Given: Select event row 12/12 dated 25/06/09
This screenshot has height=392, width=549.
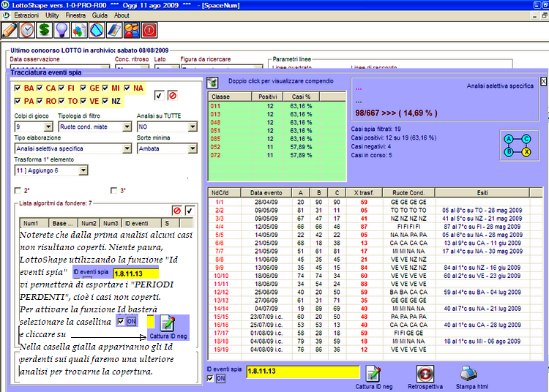Looking at the screenshot, I should click(375, 292).
